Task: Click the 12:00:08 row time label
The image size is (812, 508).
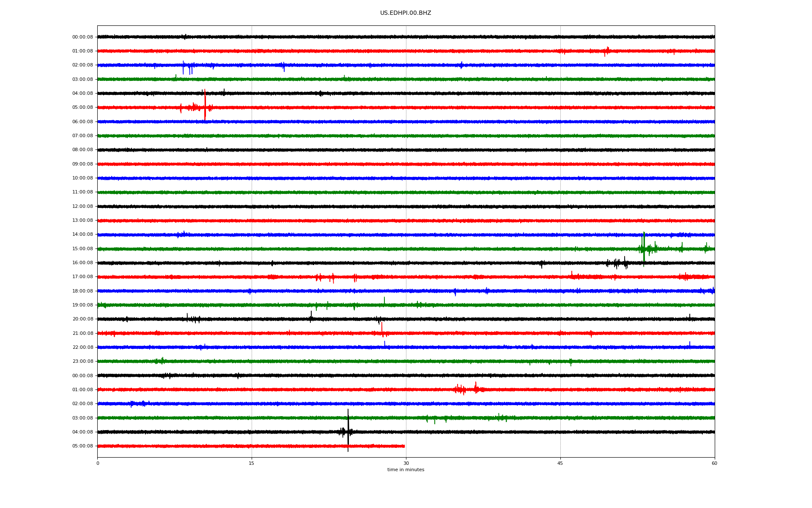Action: coord(82,207)
